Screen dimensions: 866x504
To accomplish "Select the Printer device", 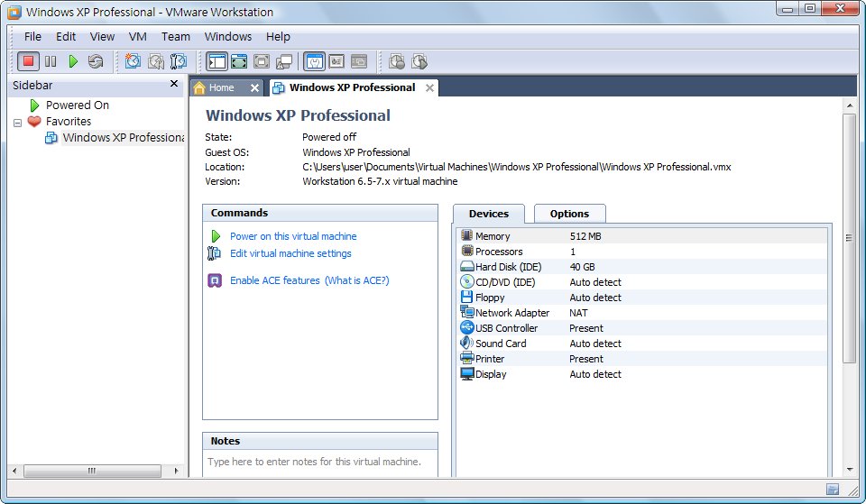I will pos(643,359).
